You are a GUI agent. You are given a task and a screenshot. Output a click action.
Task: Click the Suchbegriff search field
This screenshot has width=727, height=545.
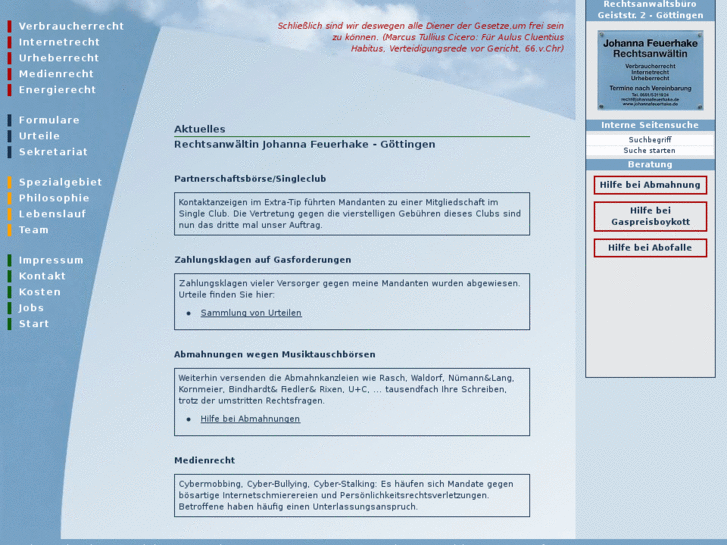[x=650, y=140]
